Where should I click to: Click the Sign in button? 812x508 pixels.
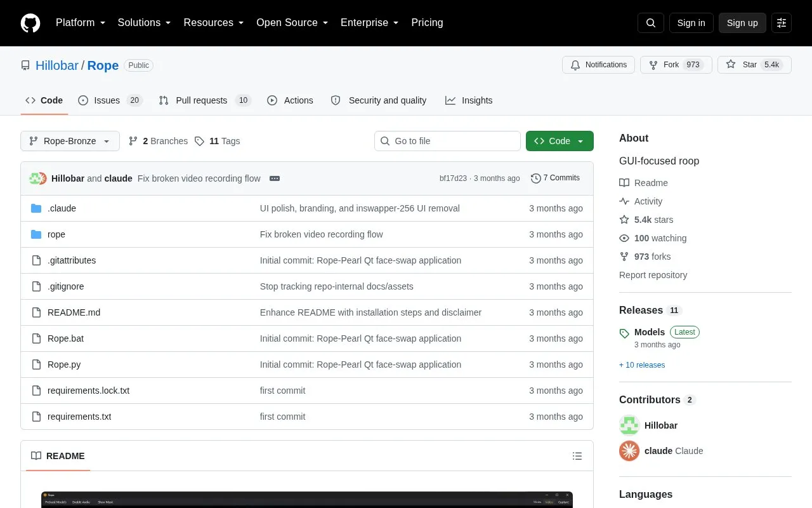click(691, 23)
